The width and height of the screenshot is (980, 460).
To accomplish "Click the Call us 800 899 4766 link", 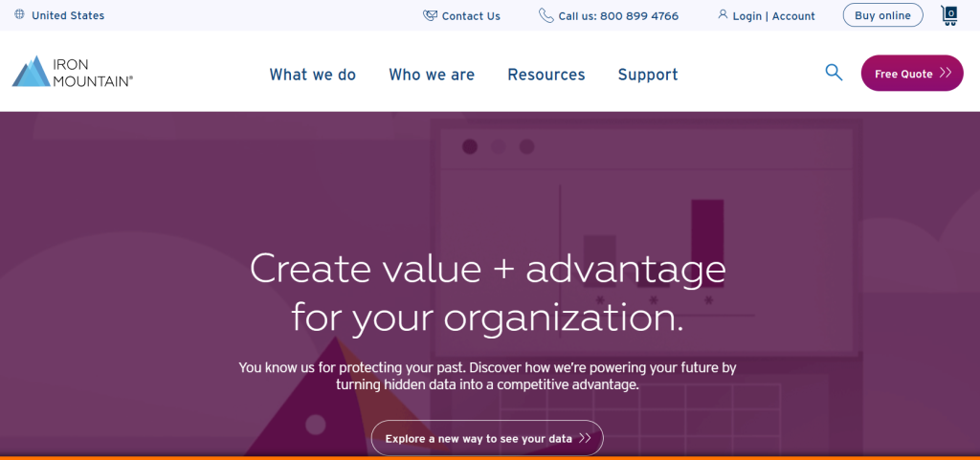I will point(618,16).
